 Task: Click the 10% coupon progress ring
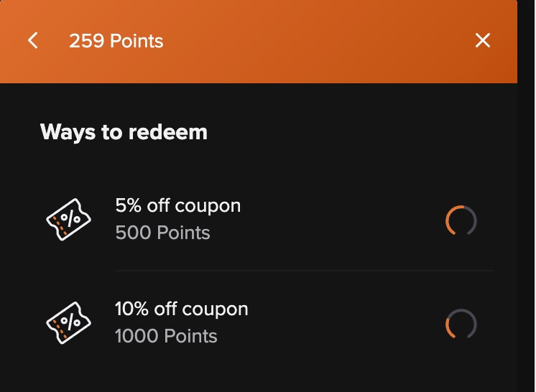tap(461, 325)
